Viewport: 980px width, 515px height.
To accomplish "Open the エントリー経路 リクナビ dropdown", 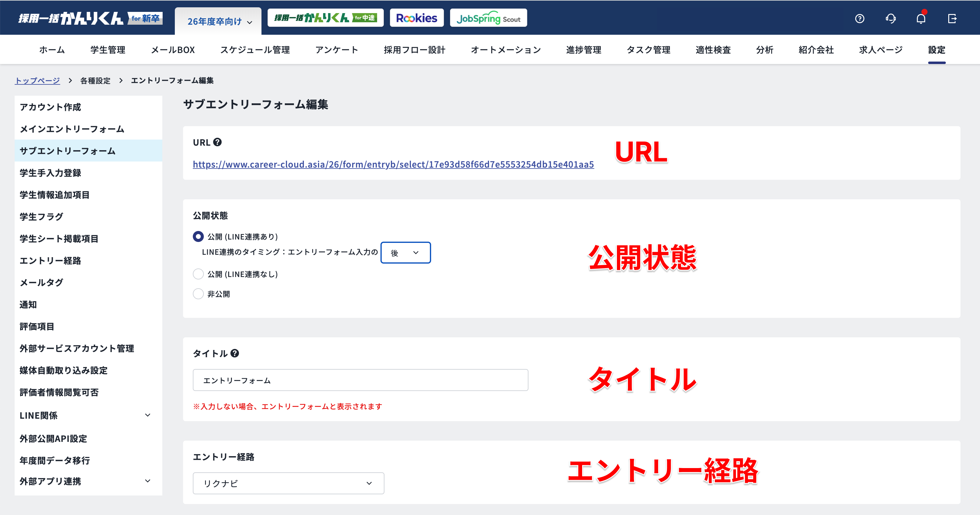I will [x=288, y=483].
